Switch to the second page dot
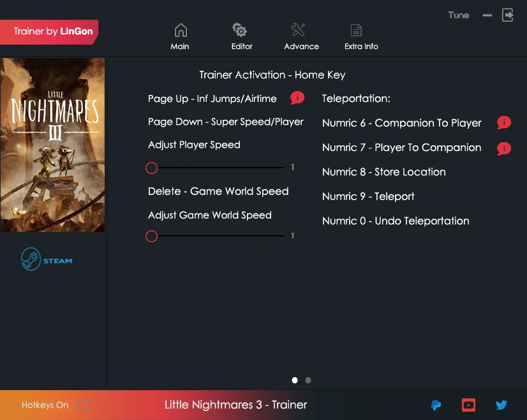The height and width of the screenshot is (420, 527). tap(308, 380)
